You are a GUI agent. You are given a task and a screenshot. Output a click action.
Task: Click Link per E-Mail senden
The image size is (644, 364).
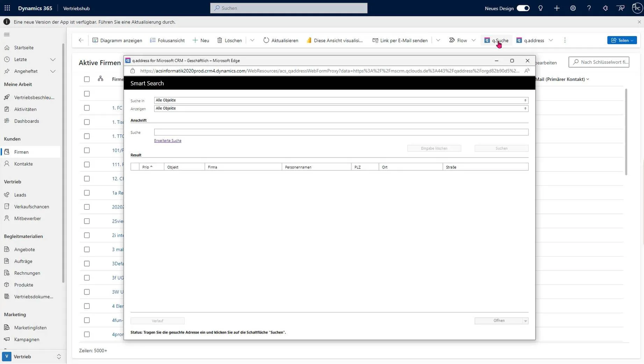tap(400, 40)
